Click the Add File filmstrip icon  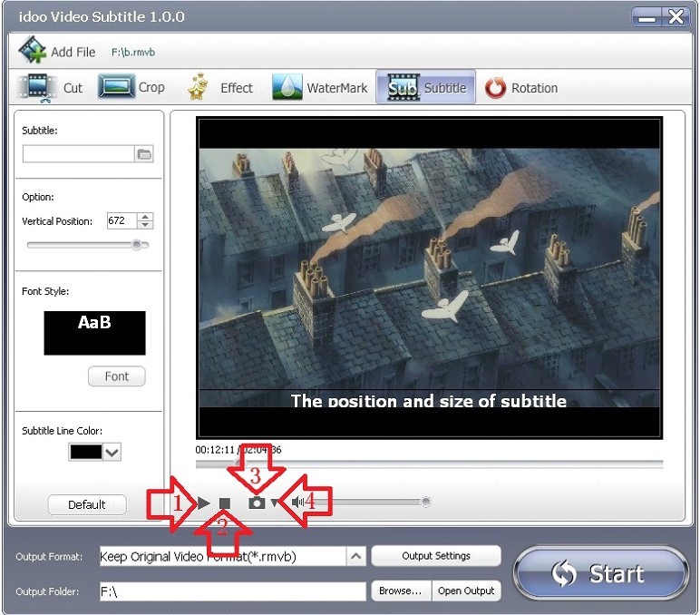pos(32,50)
